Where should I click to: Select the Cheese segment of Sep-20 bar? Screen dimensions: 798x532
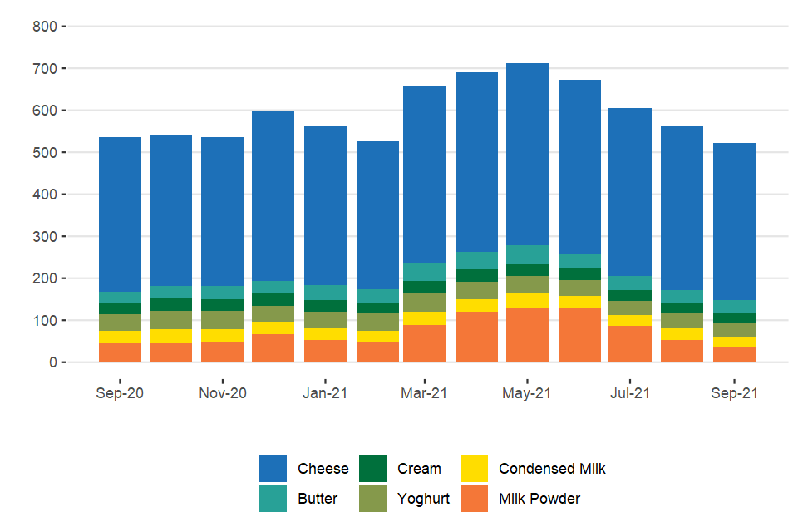point(120,214)
